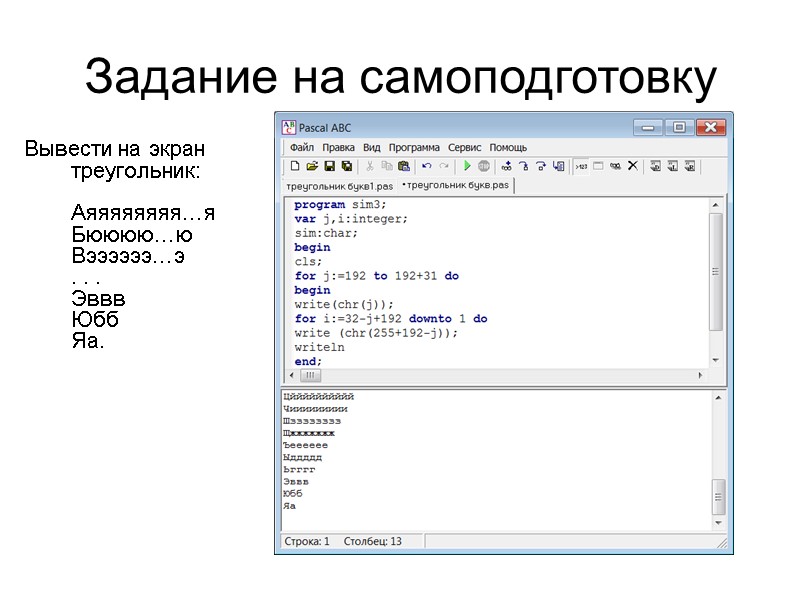This screenshot has height=600, width=800.
Task: Click the middle of the three rightmost toolbar icons
Action: 673,166
